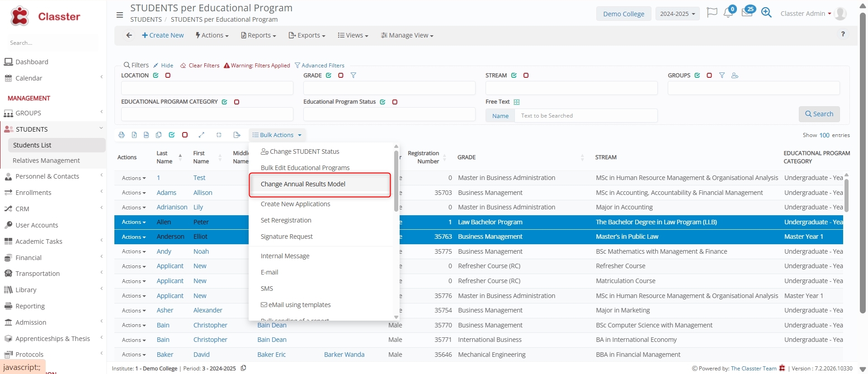Open the 2024-2025 academic year dropdown

(x=677, y=14)
